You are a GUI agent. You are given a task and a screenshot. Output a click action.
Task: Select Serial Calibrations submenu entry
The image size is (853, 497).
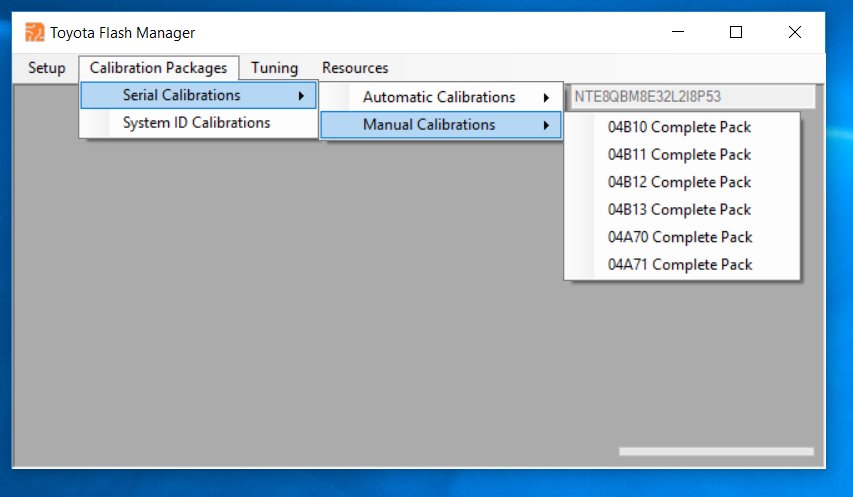click(199, 96)
